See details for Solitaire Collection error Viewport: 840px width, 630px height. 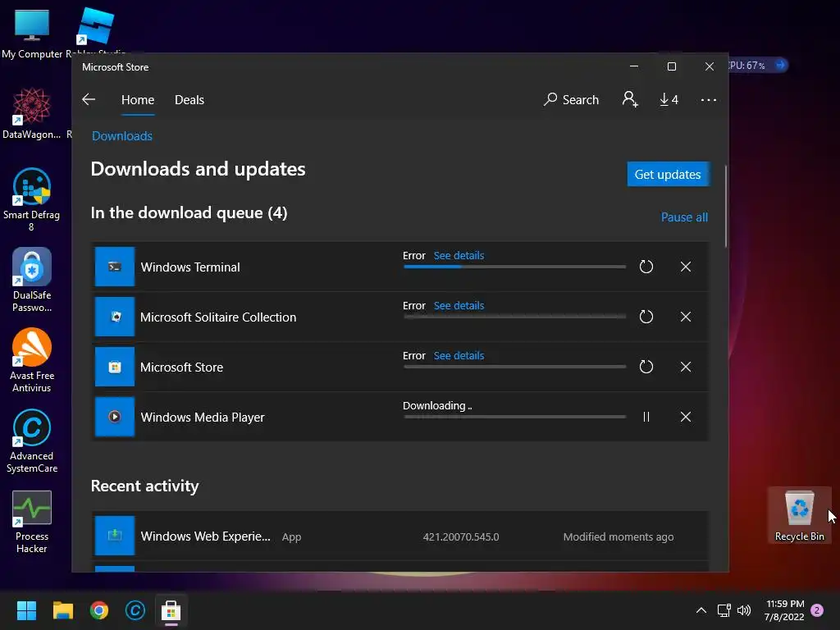click(459, 305)
